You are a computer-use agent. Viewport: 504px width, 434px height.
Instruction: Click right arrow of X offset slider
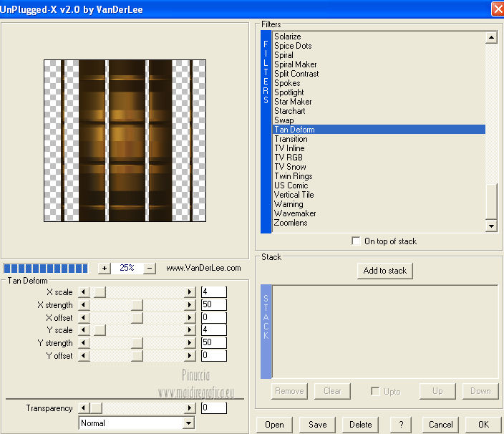pos(190,318)
